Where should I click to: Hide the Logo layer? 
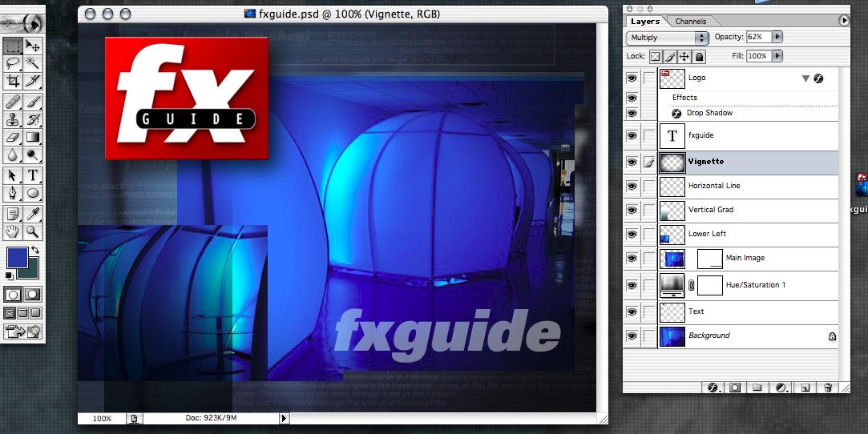632,78
